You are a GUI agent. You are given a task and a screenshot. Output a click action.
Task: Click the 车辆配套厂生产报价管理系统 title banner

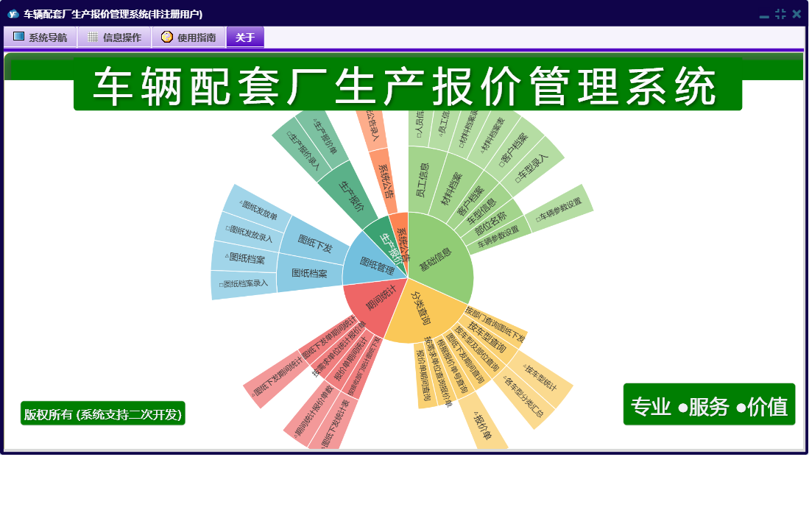click(408, 85)
